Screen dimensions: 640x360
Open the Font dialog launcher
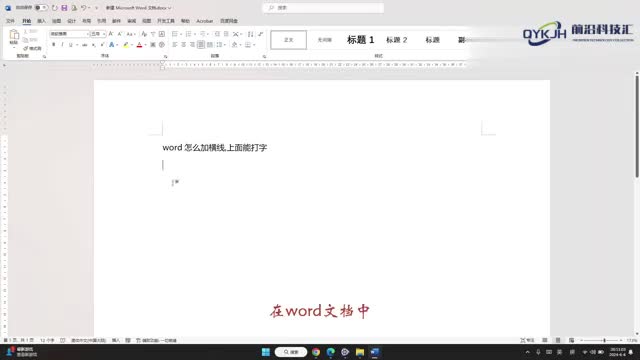tap(165, 56)
